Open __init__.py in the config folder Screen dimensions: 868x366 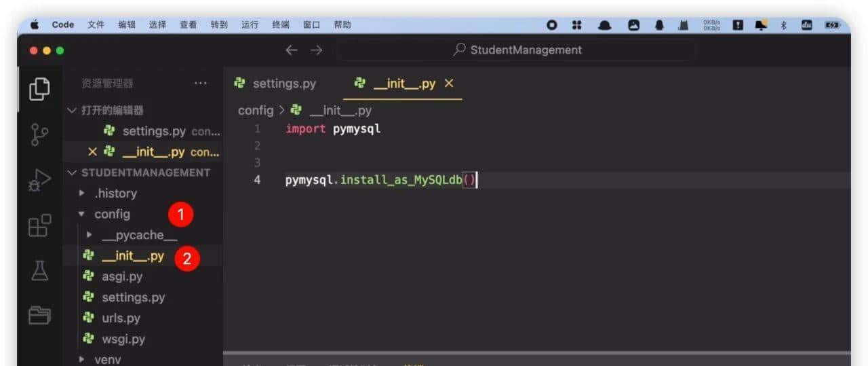pos(143,256)
